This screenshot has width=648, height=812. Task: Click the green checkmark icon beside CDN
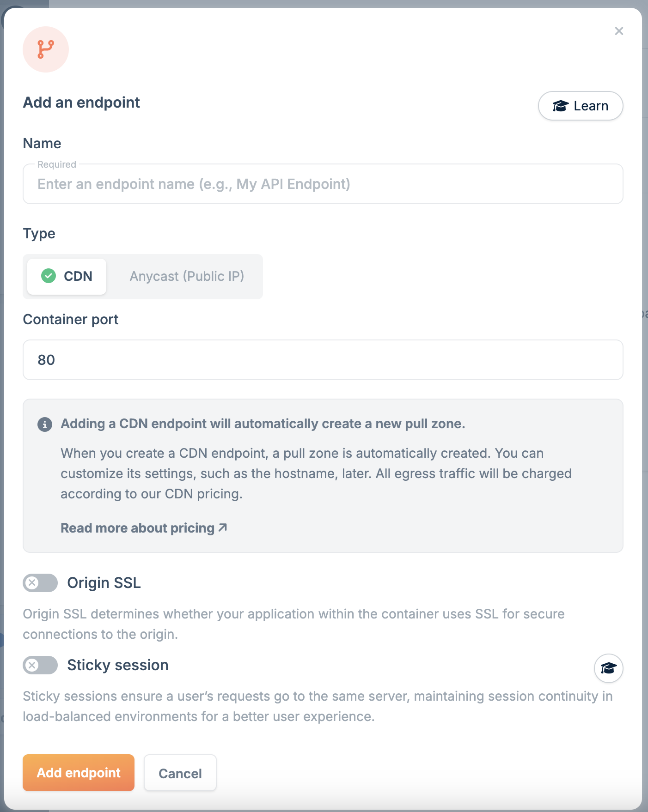point(49,276)
